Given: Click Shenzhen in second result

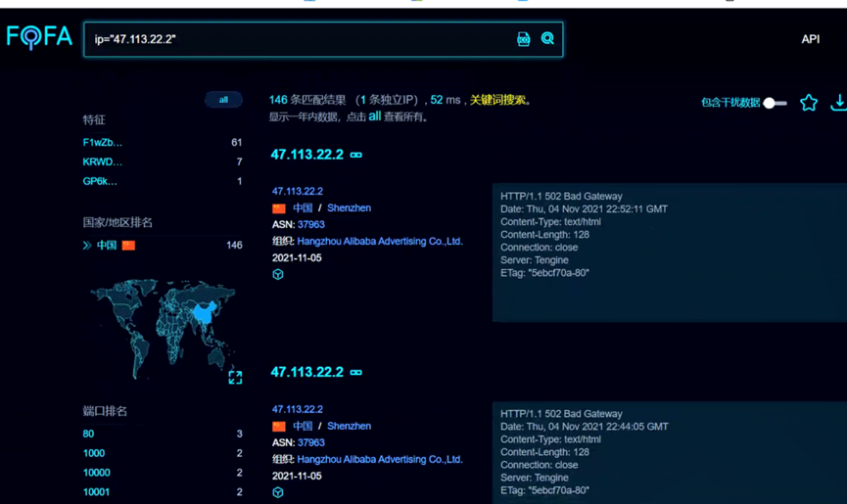Looking at the screenshot, I should point(349,426).
